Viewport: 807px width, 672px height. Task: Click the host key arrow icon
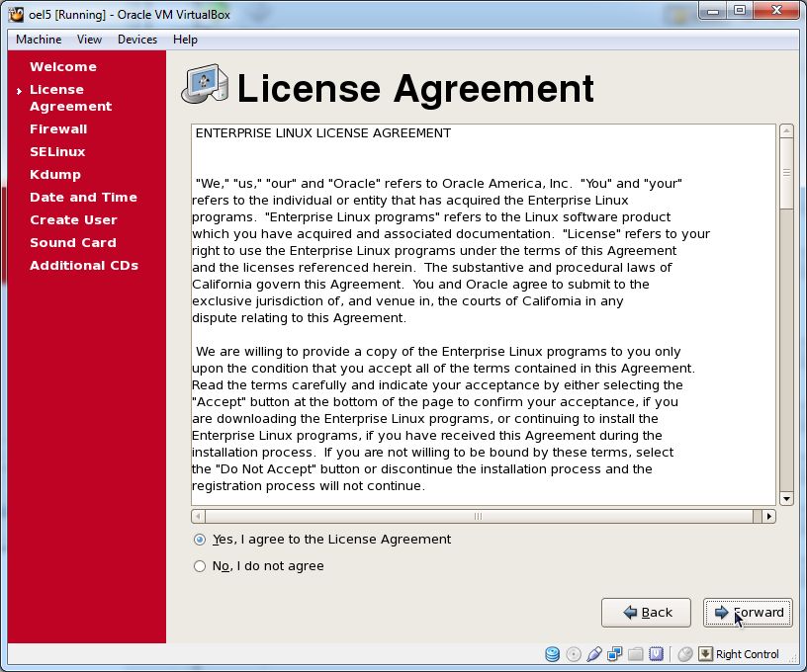click(705, 654)
